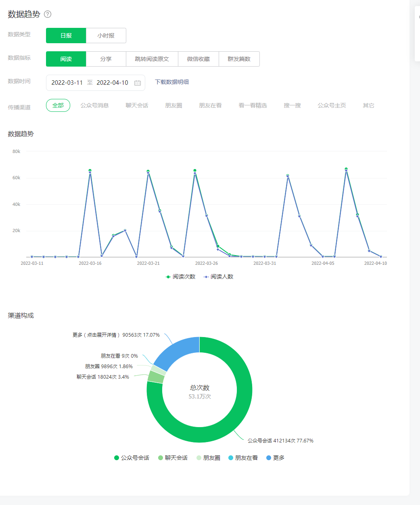Select the 日报 data type
Image resolution: width=420 pixels, height=505 pixels.
tap(66, 36)
